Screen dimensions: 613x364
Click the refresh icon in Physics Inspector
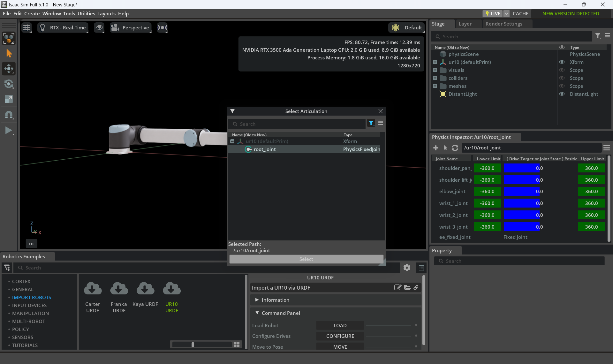pyautogui.click(x=455, y=148)
